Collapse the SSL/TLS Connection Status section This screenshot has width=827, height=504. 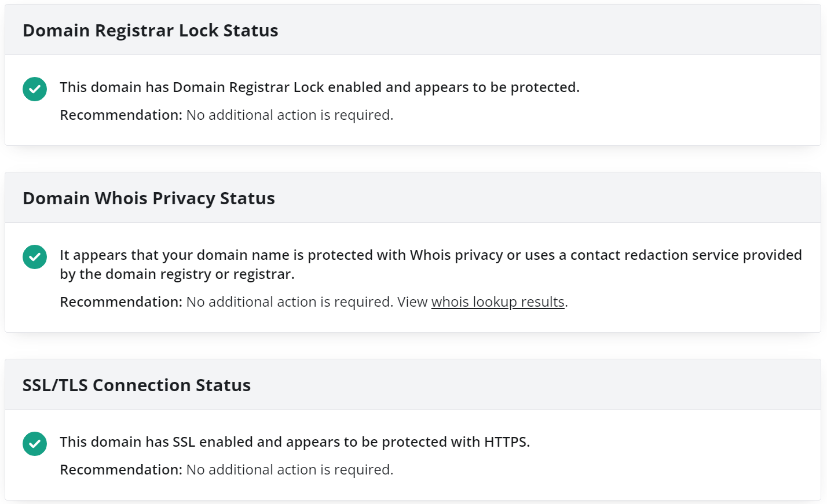click(136, 385)
